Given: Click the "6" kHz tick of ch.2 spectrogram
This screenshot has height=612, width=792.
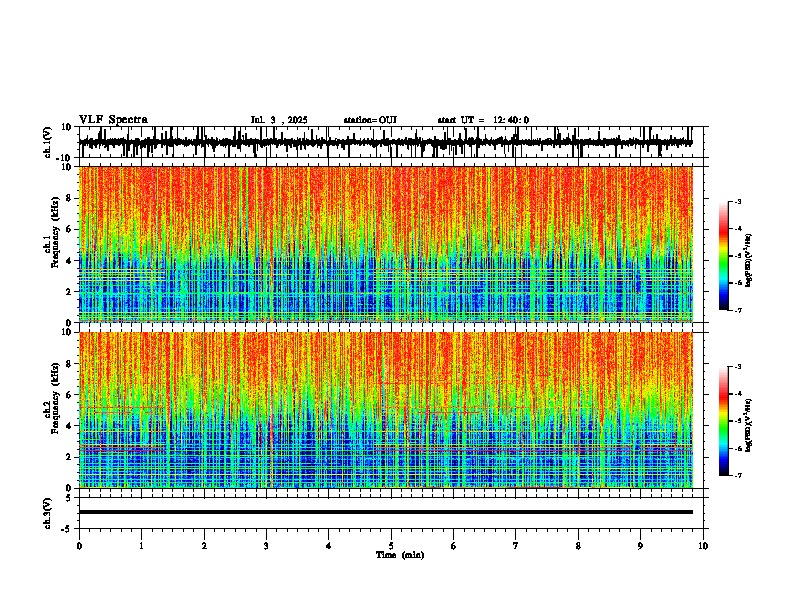Looking at the screenshot, I should tap(69, 395).
